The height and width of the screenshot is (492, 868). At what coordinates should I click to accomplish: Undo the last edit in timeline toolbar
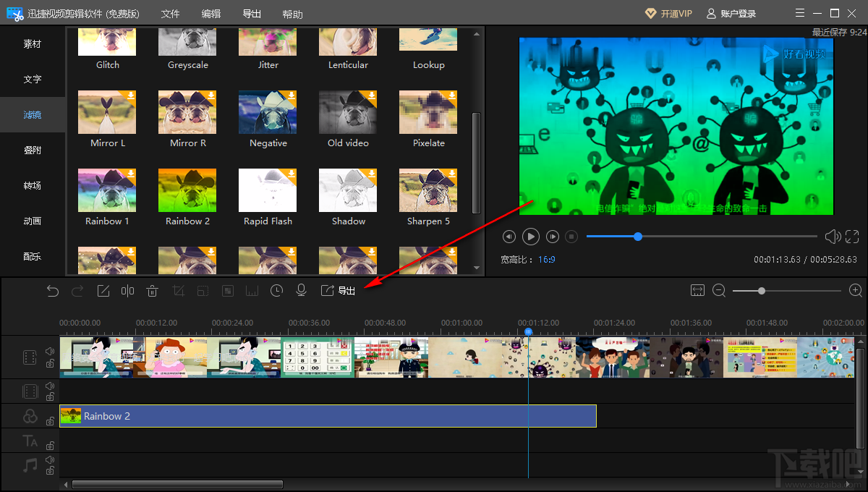coord(53,291)
